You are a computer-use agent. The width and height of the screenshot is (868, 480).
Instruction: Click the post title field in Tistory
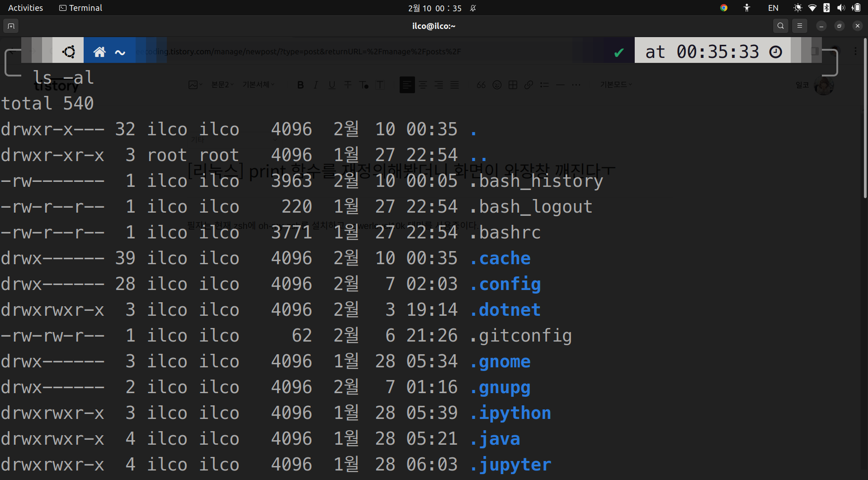[401, 171]
